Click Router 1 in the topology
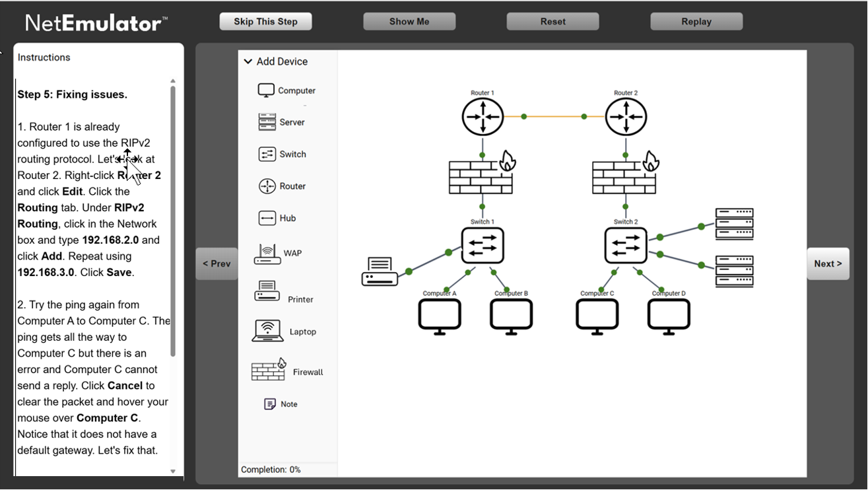The height and width of the screenshot is (490, 868). click(483, 117)
